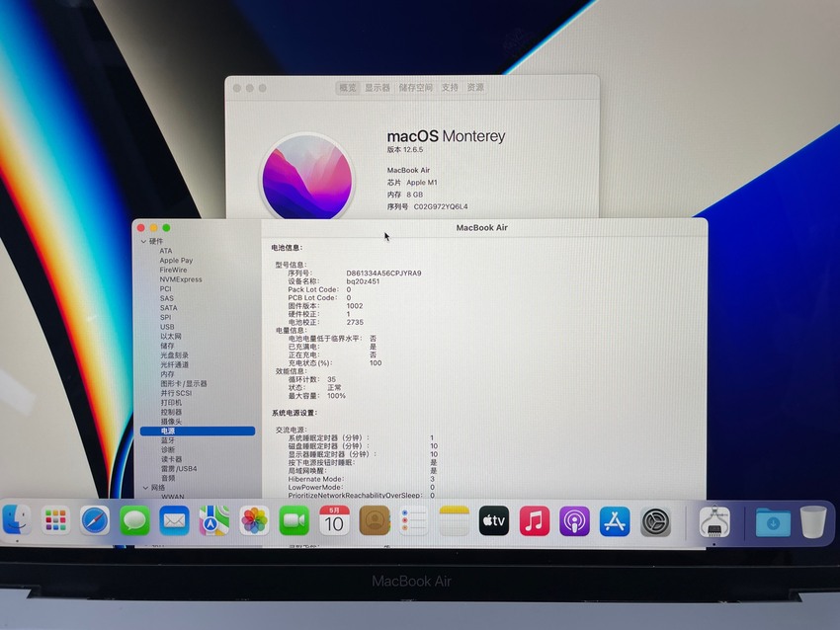
Task: Select 蓝牙 in sidebar
Action: pyautogui.click(x=168, y=440)
